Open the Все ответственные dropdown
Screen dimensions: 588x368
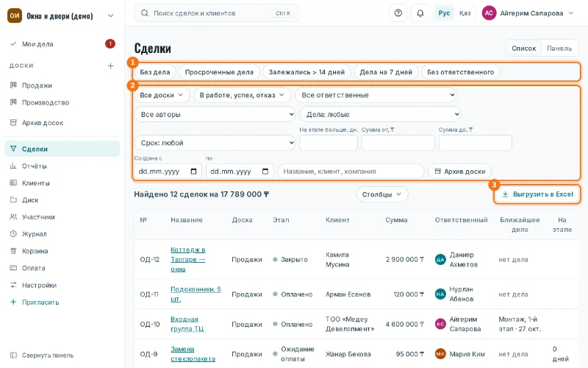coord(376,95)
